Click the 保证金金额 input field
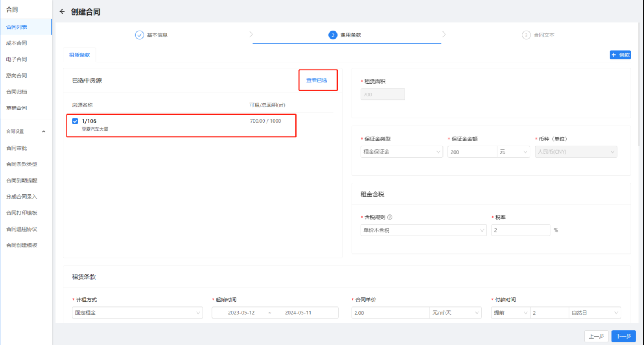644x345 pixels. pos(472,152)
